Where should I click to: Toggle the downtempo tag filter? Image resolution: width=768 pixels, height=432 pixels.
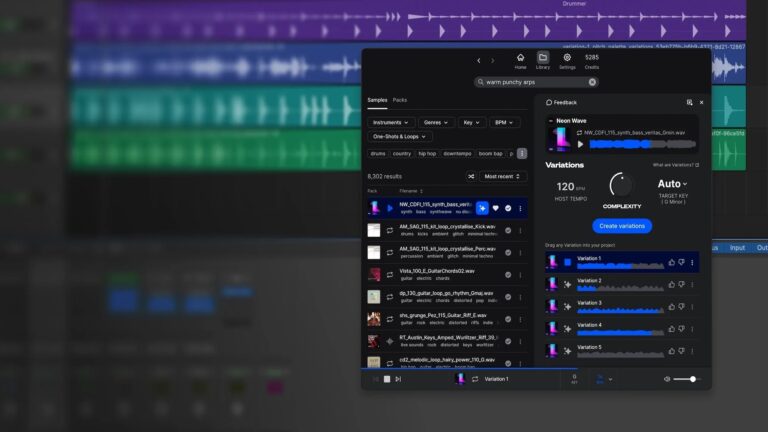(x=457, y=153)
